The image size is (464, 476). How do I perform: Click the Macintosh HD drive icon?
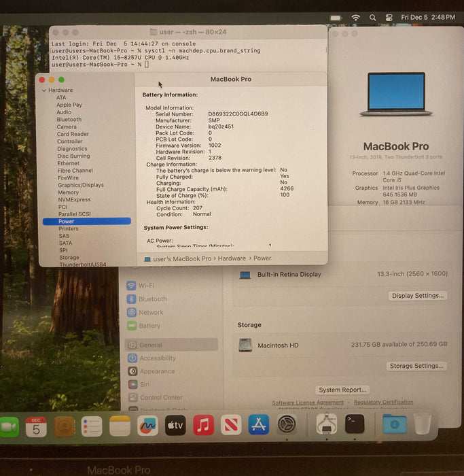(x=245, y=345)
